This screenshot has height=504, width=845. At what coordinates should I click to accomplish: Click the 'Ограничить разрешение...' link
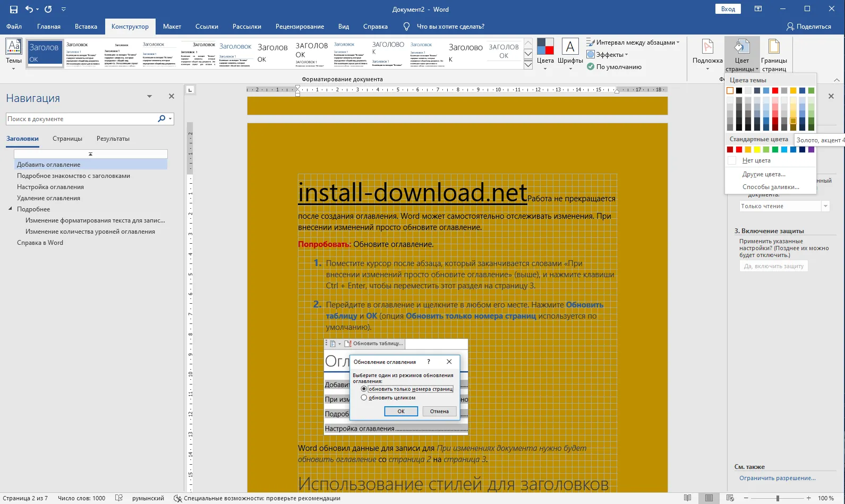tap(777, 478)
